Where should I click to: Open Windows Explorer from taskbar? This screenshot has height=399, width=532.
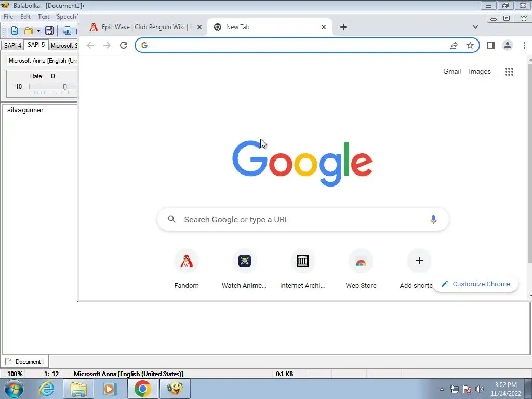click(x=78, y=389)
